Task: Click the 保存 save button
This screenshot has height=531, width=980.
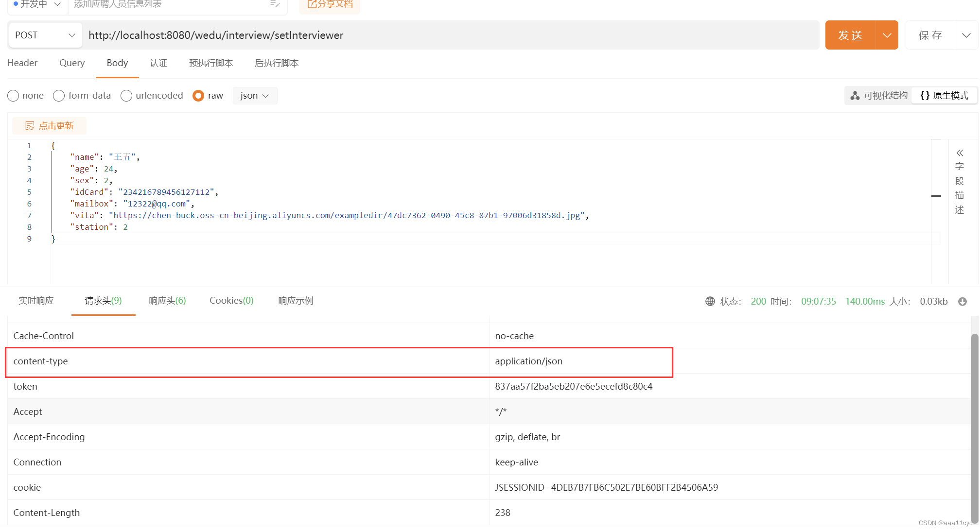Action: click(x=930, y=35)
